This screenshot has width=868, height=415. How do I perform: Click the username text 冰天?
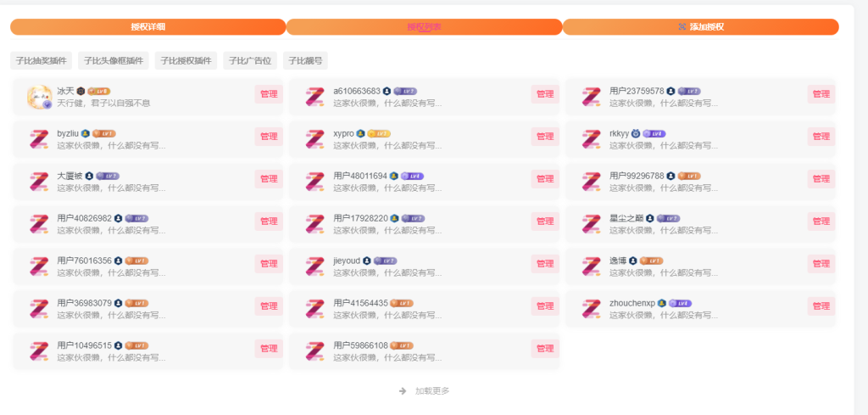(x=65, y=91)
